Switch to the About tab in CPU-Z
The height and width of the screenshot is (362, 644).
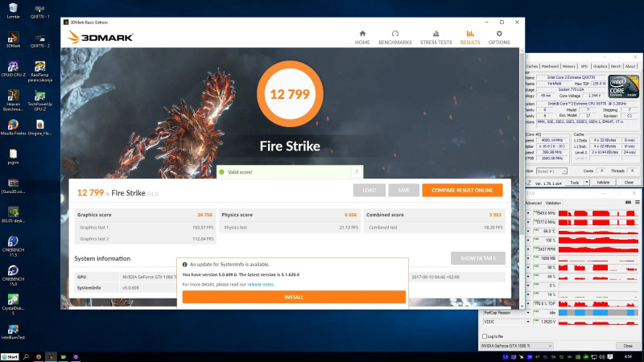coord(630,66)
